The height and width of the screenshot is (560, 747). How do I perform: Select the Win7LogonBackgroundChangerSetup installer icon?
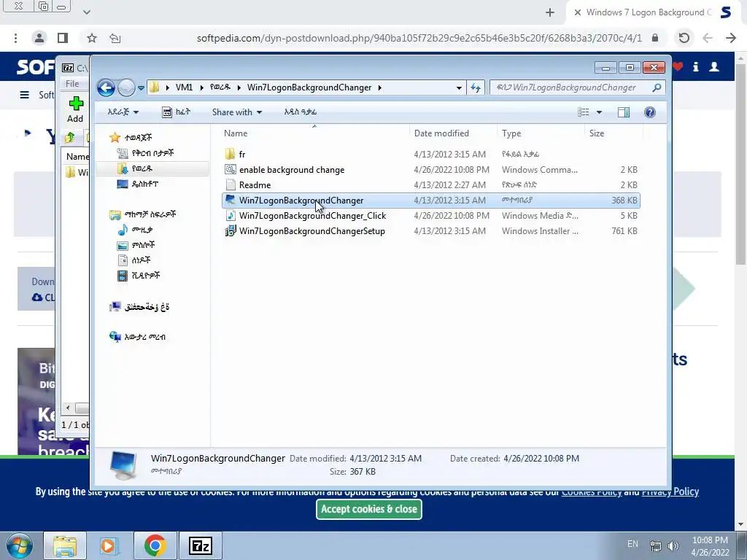point(230,231)
